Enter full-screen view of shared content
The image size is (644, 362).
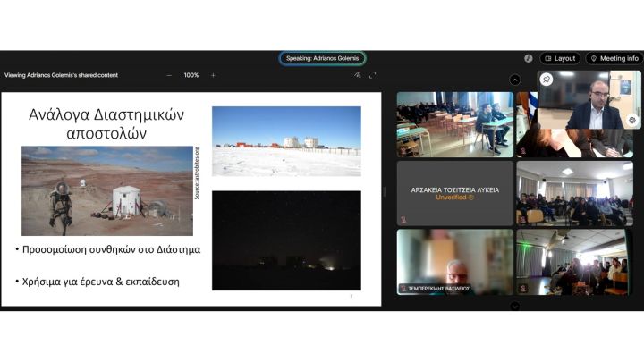pyautogui.click(x=373, y=75)
